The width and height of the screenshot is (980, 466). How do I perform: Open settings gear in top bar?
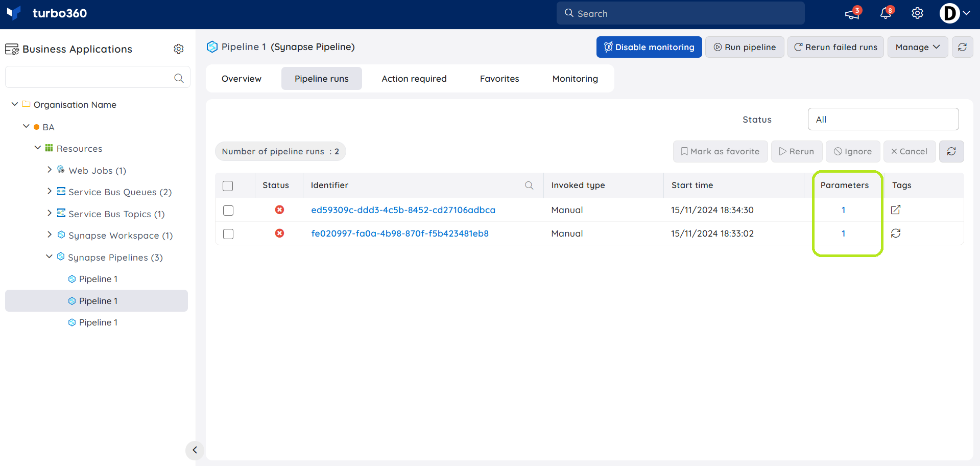917,13
